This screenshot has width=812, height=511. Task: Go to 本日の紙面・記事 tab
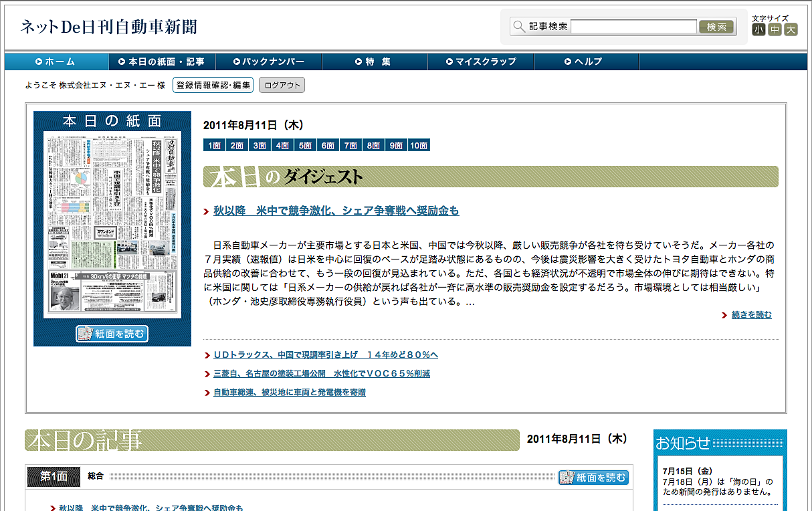[163, 62]
